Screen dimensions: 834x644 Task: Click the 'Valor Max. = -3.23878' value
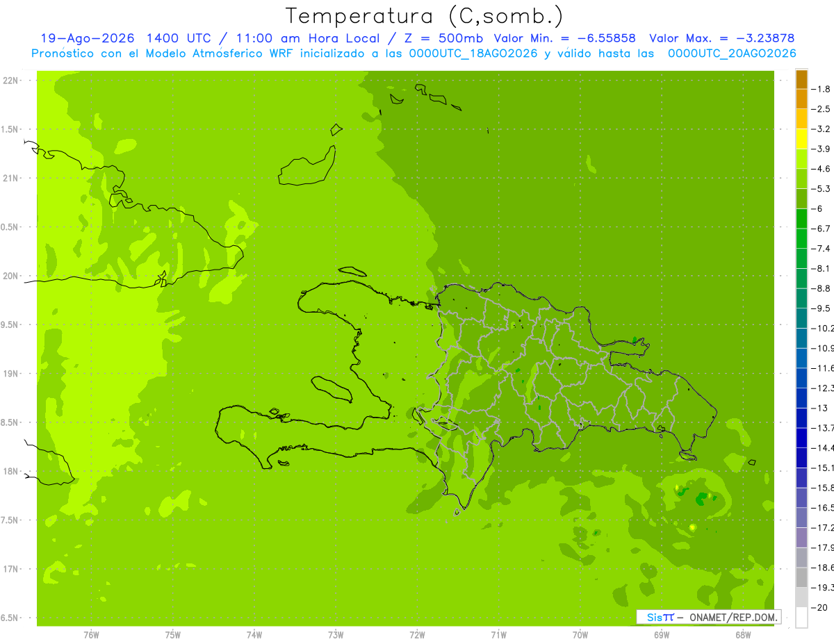[721, 38]
